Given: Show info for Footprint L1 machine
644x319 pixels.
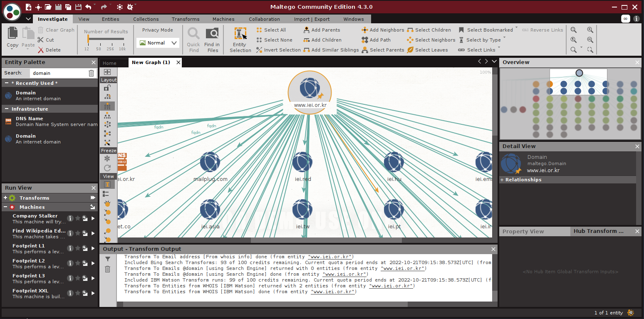Looking at the screenshot, I should (x=70, y=248).
